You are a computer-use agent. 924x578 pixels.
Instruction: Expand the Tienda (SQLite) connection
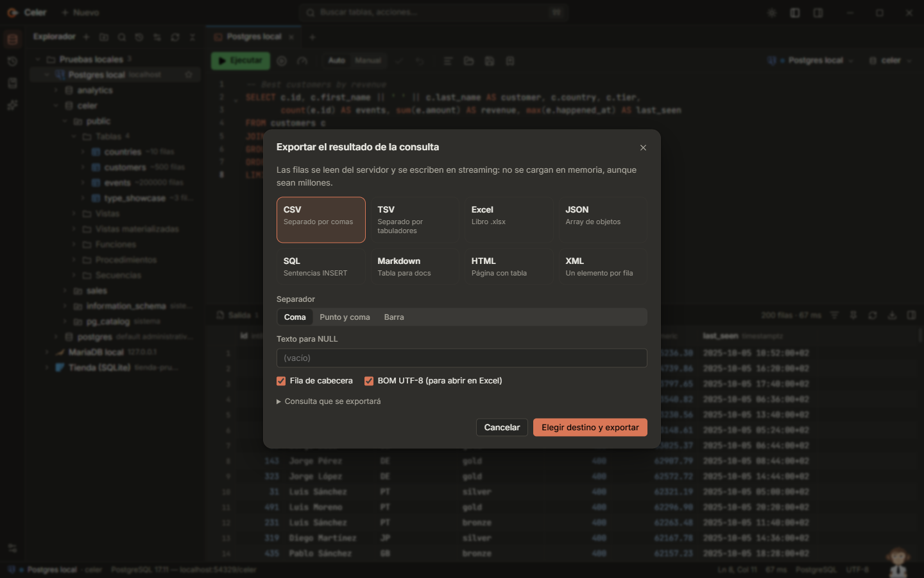tap(46, 368)
